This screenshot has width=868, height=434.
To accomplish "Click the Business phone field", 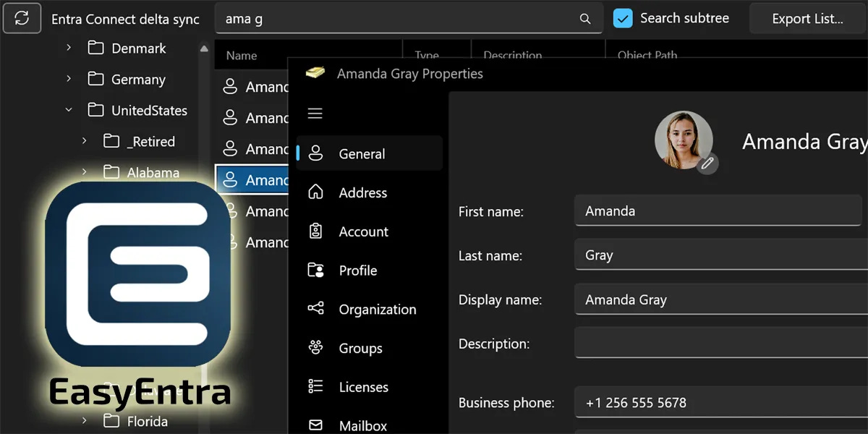I will click(x=721, y=403).
